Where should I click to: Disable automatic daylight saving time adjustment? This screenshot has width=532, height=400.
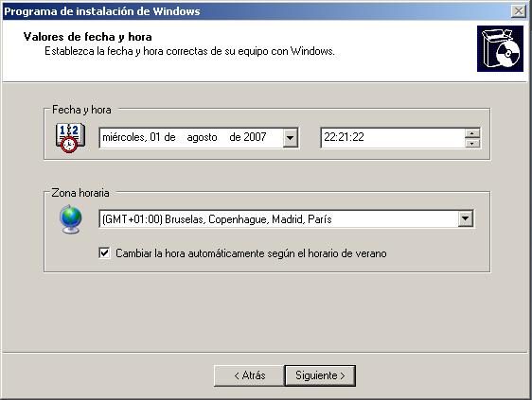[x=104, y=252]
